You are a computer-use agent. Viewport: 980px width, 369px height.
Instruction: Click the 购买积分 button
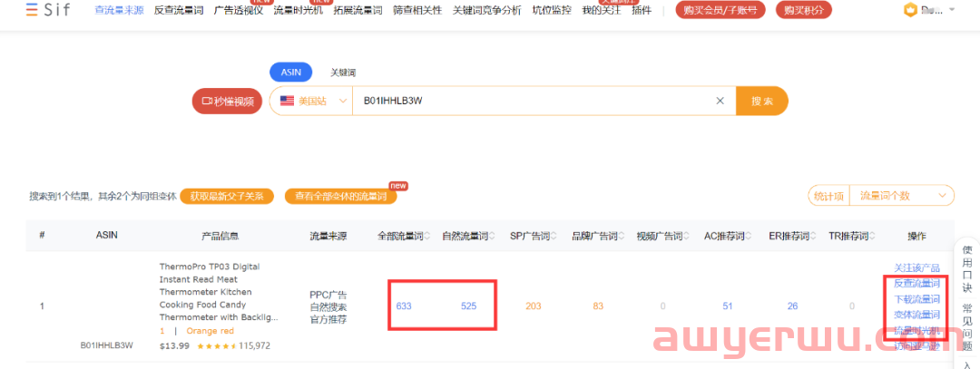point(804,10)
